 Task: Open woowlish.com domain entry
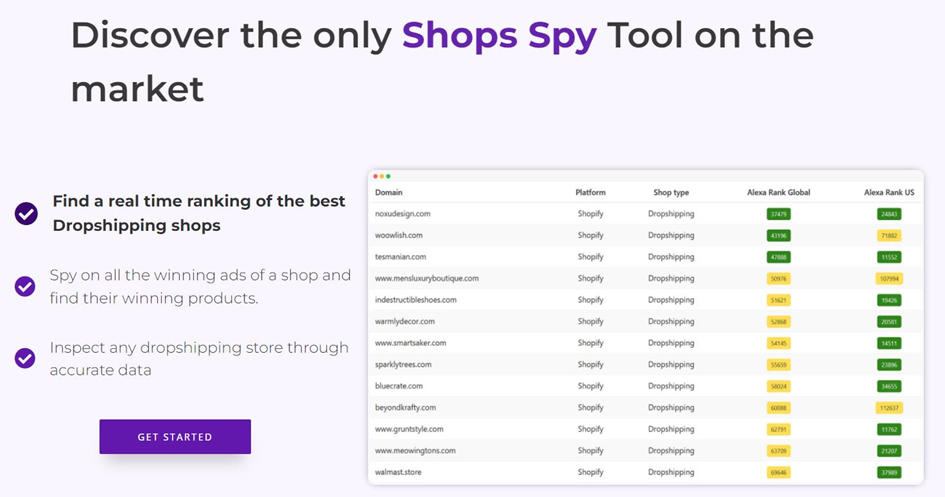pos(398,236)
